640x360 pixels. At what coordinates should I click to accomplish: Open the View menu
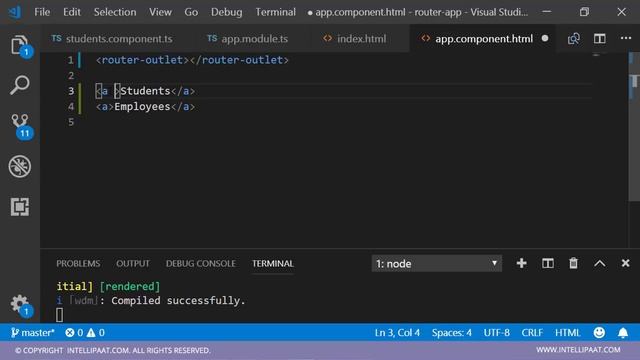(x=160, y=12)
